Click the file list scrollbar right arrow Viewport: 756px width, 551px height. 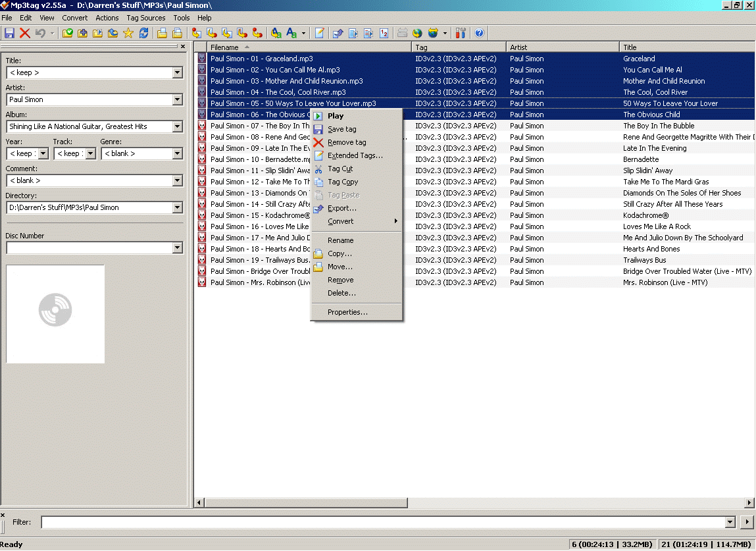(x=749, y=503)
